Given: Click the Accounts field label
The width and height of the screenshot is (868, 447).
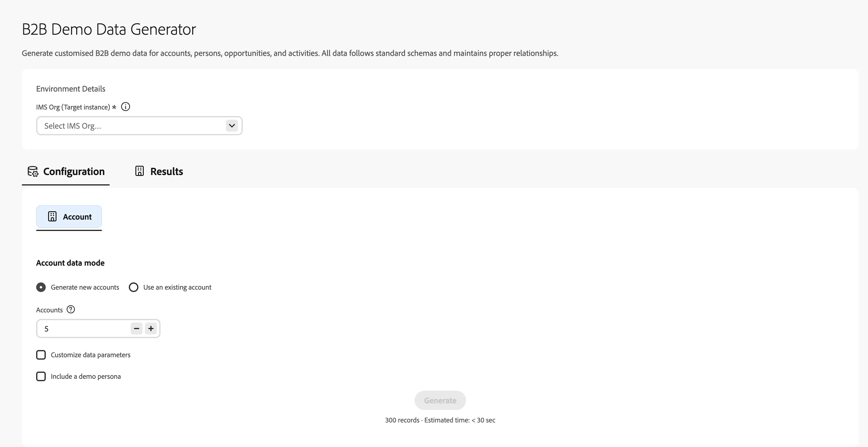Looking at the screenshot, I should pos(50,310).
